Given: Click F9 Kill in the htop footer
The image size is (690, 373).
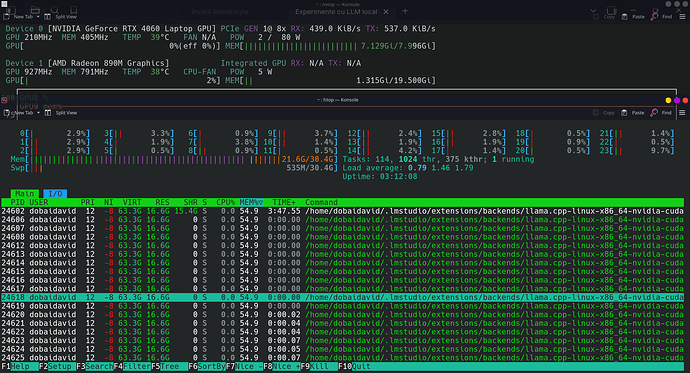Looking at the screenshot, I should 319,366.
